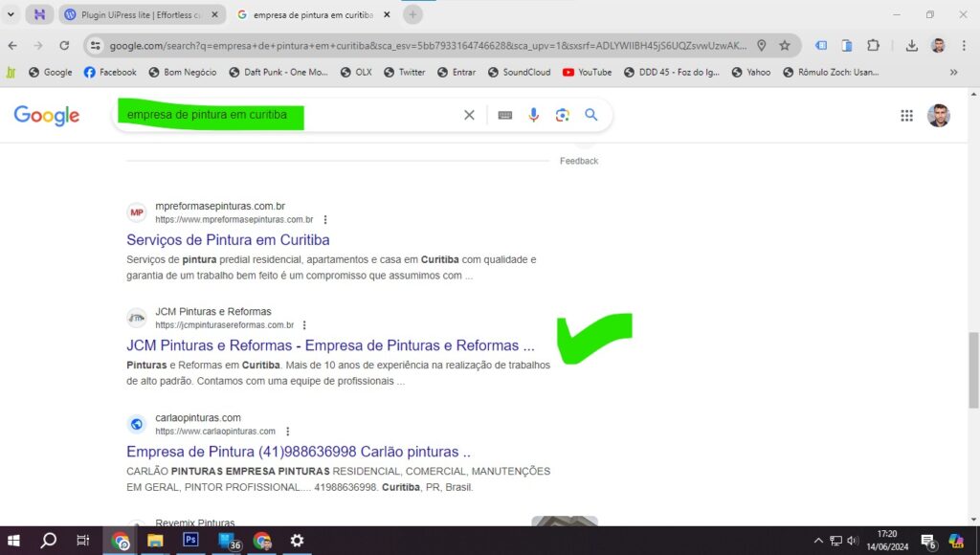Open the Bom Negócio bookmark
Screen dimensions: 980x555
[x=183, y=73]
